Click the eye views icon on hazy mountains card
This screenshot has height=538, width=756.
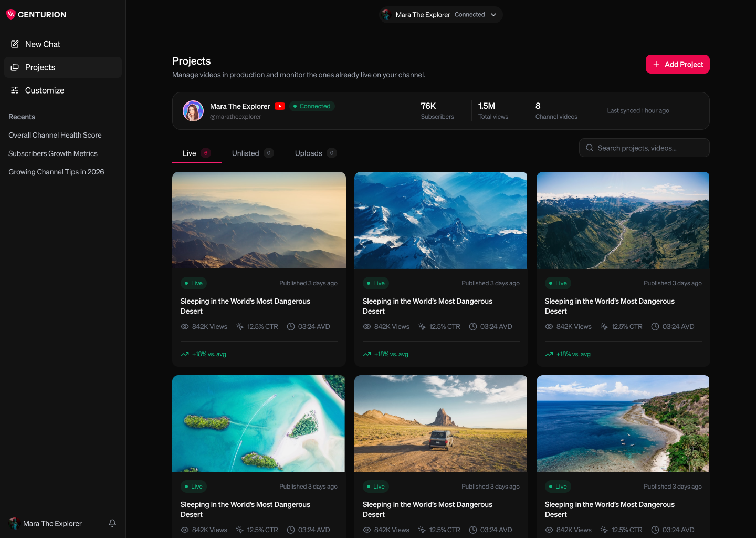point(185,326)
